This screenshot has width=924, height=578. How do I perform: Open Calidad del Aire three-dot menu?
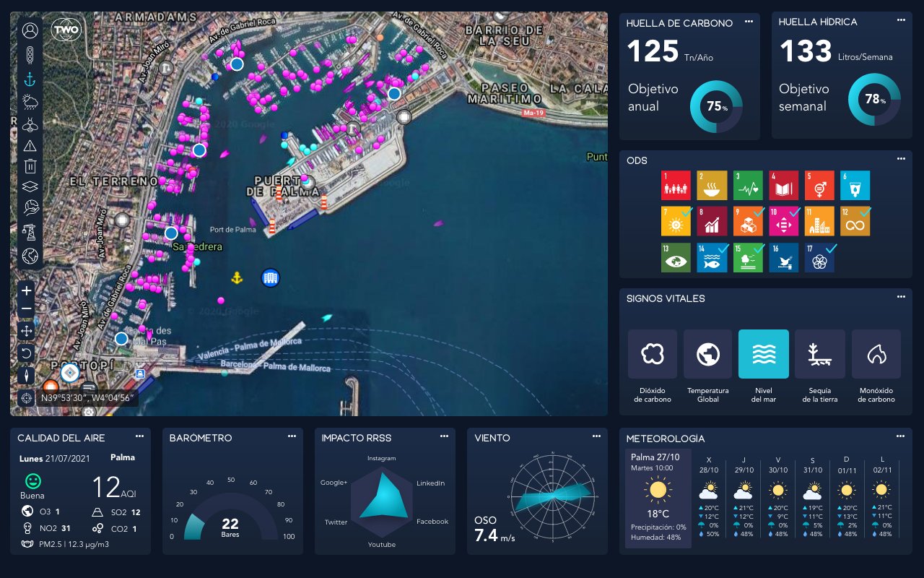click(x=140, y=436)
